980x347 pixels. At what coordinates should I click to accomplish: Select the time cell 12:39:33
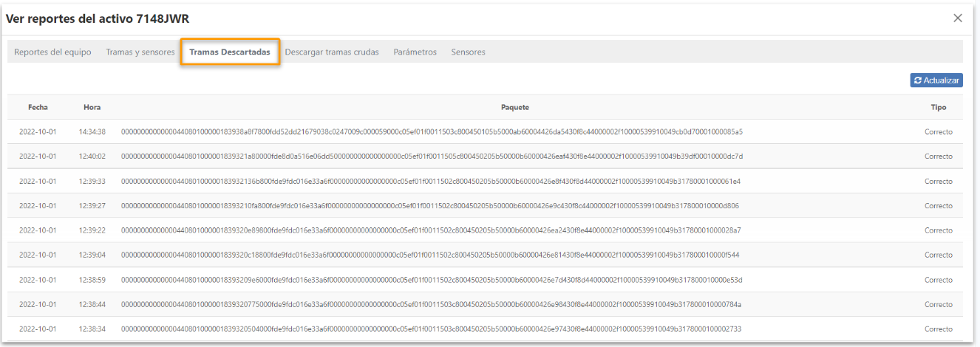coord(92,181)
